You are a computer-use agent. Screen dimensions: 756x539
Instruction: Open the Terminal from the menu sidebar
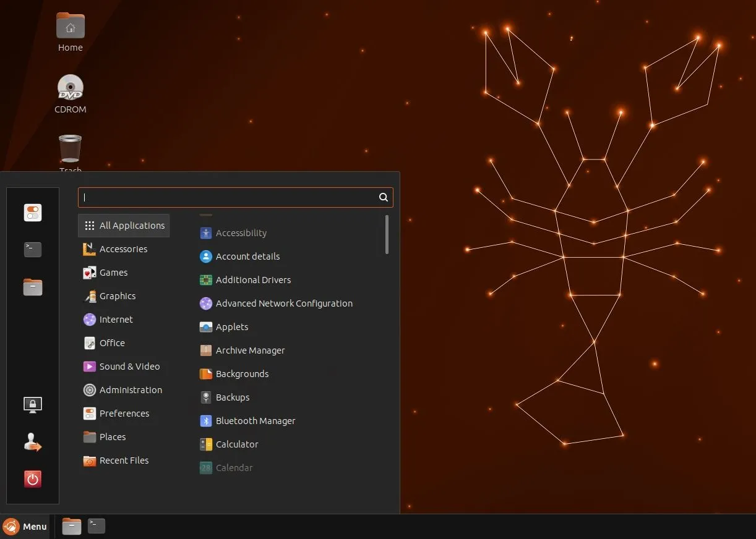[x=32, y=250]
